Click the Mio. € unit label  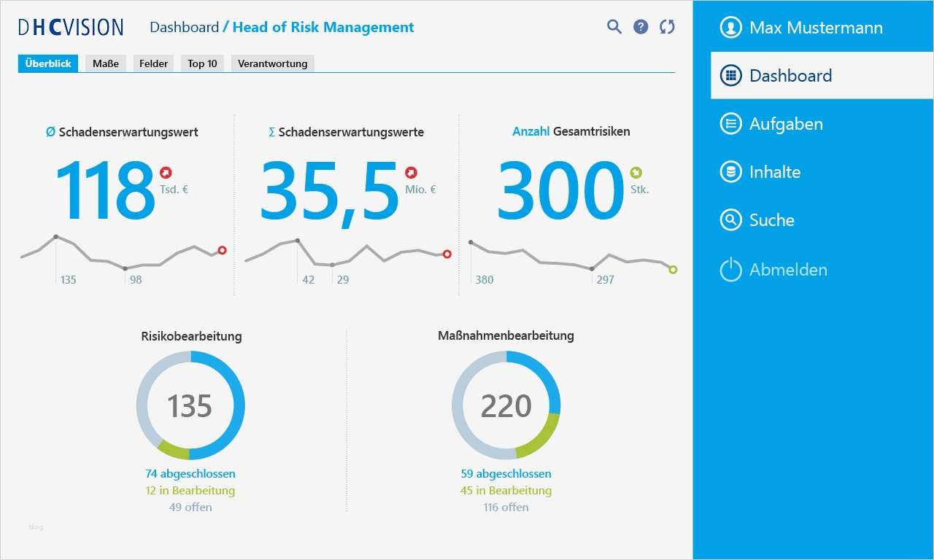421,190
